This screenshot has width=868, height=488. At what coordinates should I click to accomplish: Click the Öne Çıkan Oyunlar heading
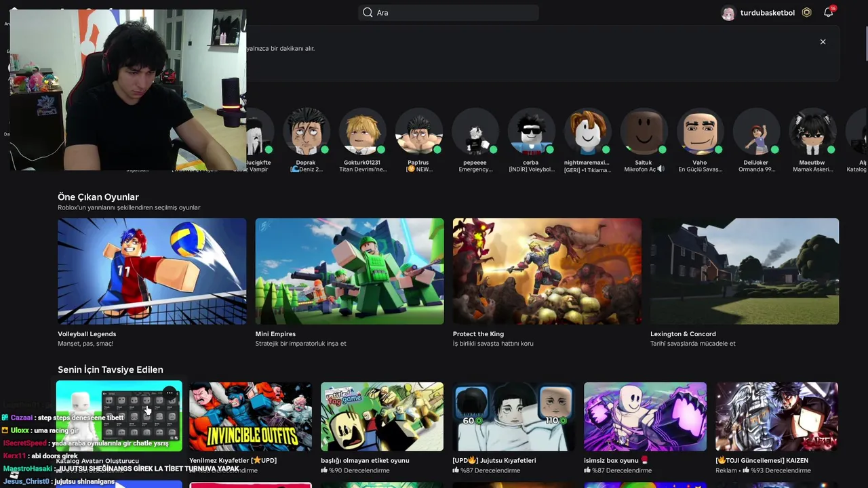coord(98,197)
